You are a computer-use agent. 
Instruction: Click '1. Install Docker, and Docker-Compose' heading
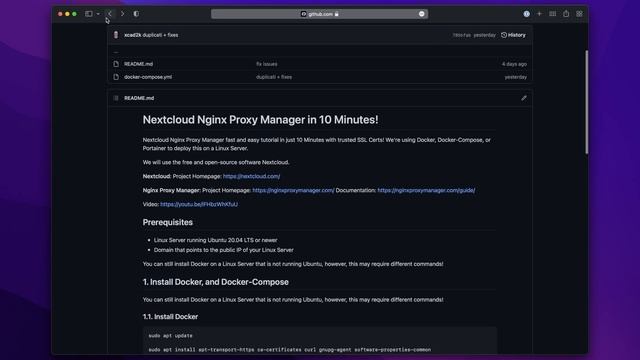click(216, 282)
